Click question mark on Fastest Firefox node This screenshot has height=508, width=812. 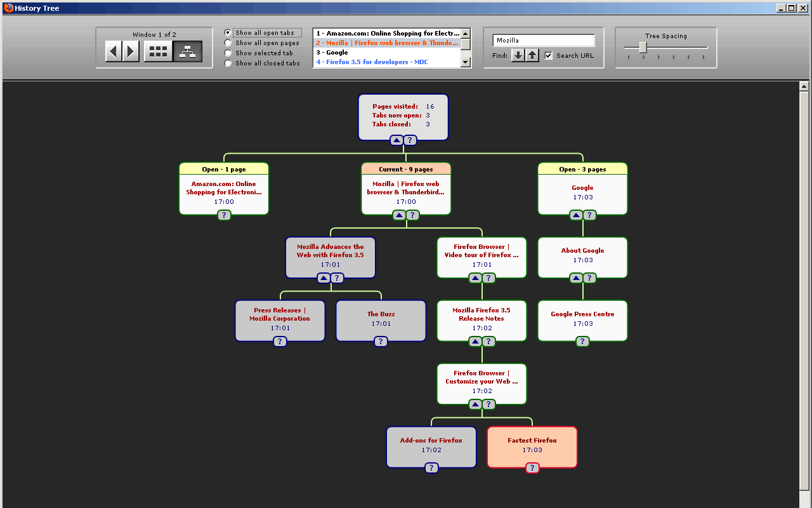tap(532, 468)
